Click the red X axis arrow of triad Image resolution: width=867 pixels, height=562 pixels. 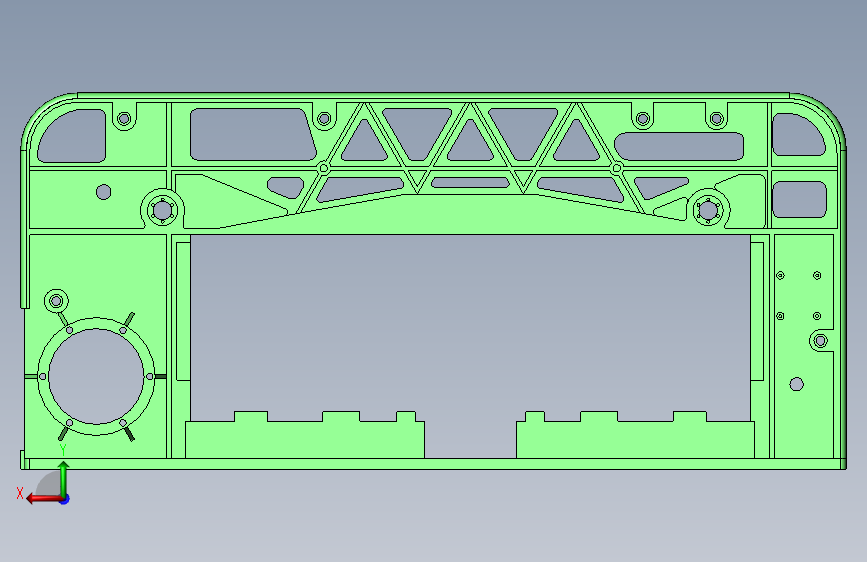pos(44,499)
